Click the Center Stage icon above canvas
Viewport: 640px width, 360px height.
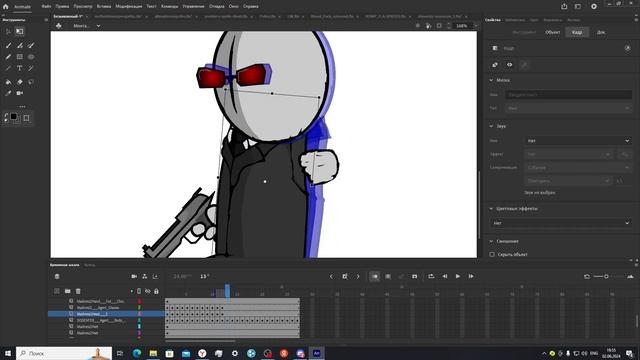point(418,26)
